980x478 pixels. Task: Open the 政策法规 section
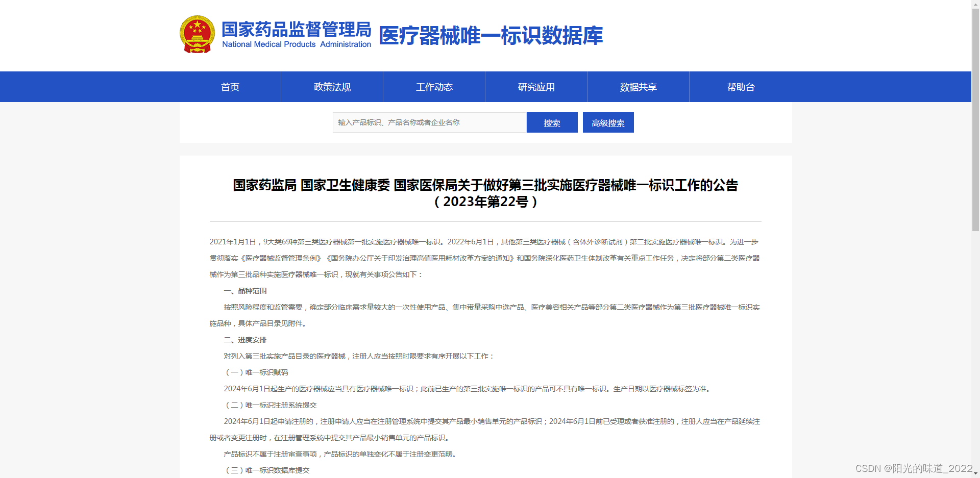point(331,87)
